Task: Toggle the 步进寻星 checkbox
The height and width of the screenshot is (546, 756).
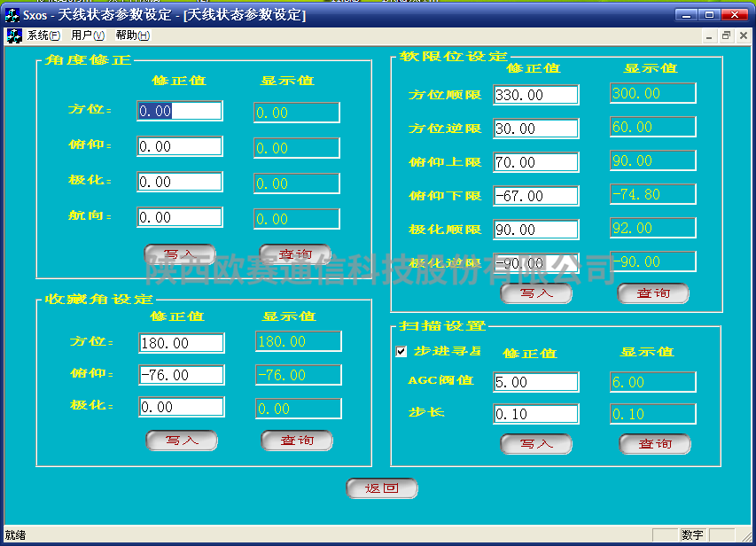Action: point(401,352)
